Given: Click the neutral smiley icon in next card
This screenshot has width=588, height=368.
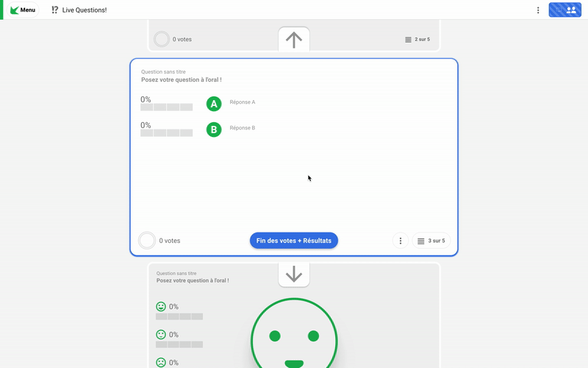Looking at the screenshot, I should [x=161, y=335].
